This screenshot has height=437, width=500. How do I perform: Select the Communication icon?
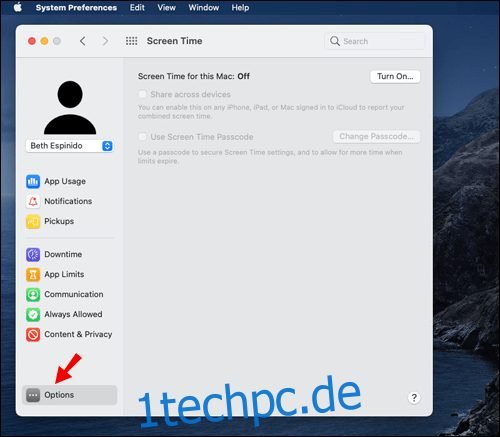point(33,294)
